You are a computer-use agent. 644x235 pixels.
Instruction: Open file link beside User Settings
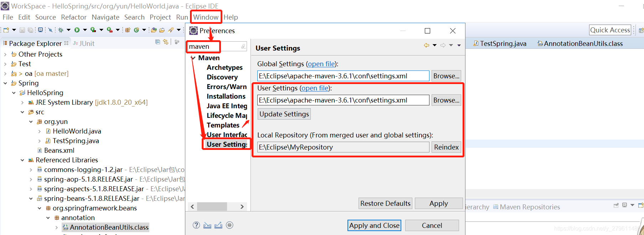[315, 88]
